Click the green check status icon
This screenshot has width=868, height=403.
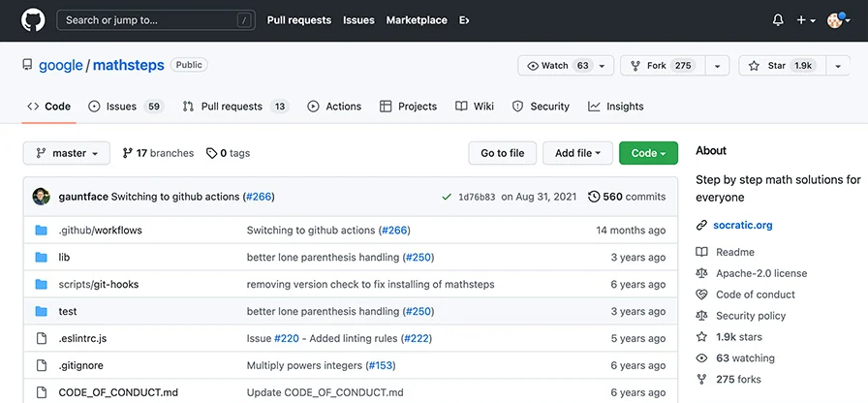446,197
